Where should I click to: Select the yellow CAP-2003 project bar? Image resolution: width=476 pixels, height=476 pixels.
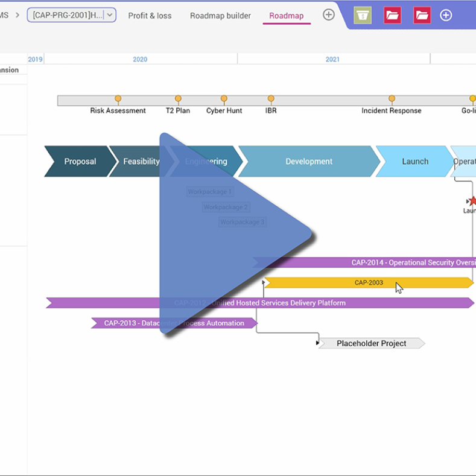point(369,282)
